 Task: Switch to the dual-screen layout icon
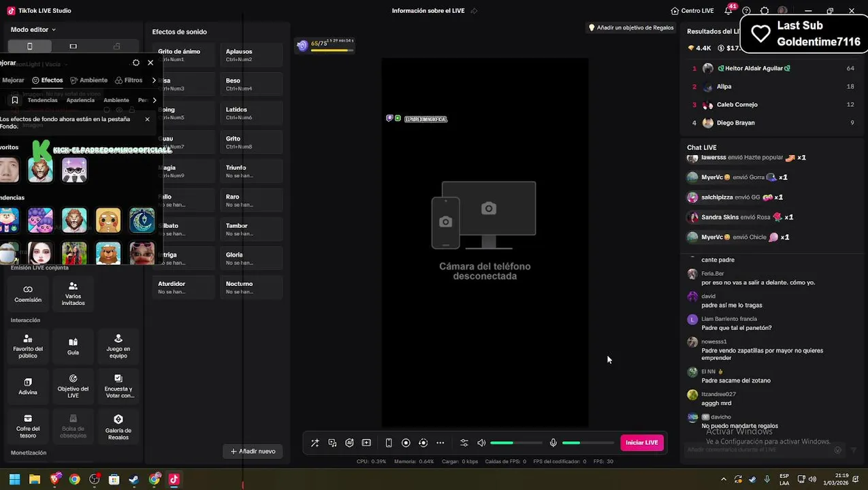point(116,46)
